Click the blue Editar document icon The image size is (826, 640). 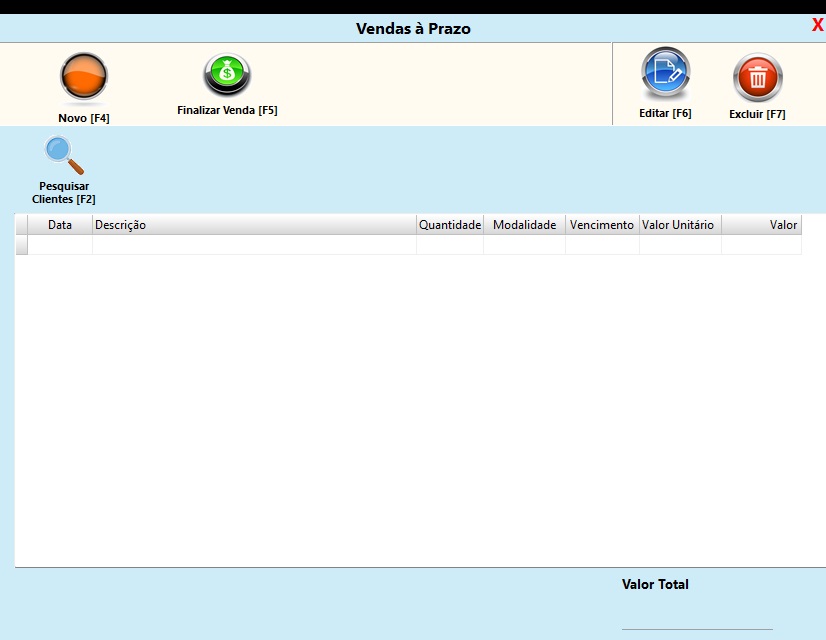(665, 74)
